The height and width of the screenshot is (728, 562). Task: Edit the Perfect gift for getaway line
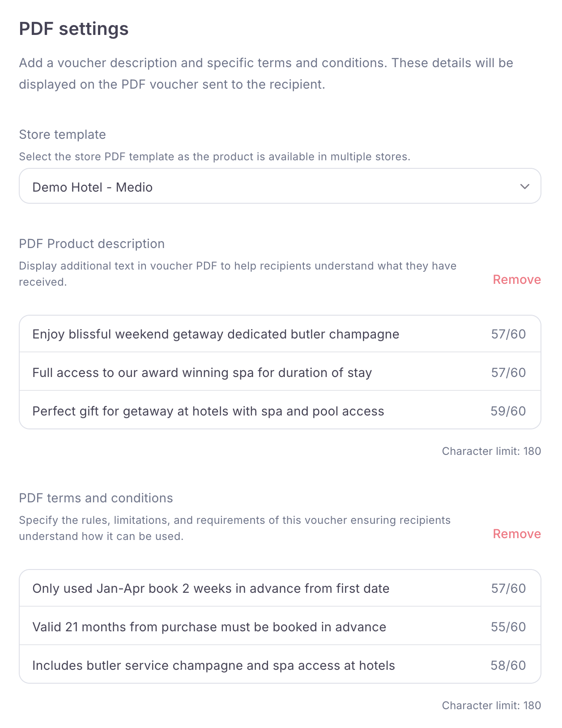click(280, 411)
